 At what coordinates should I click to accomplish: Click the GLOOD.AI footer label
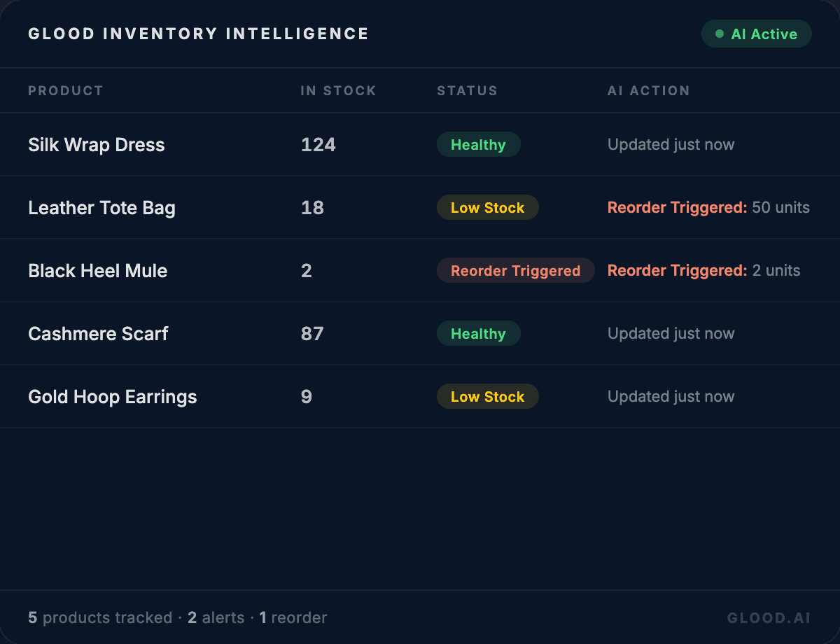[x=769, y=618]
